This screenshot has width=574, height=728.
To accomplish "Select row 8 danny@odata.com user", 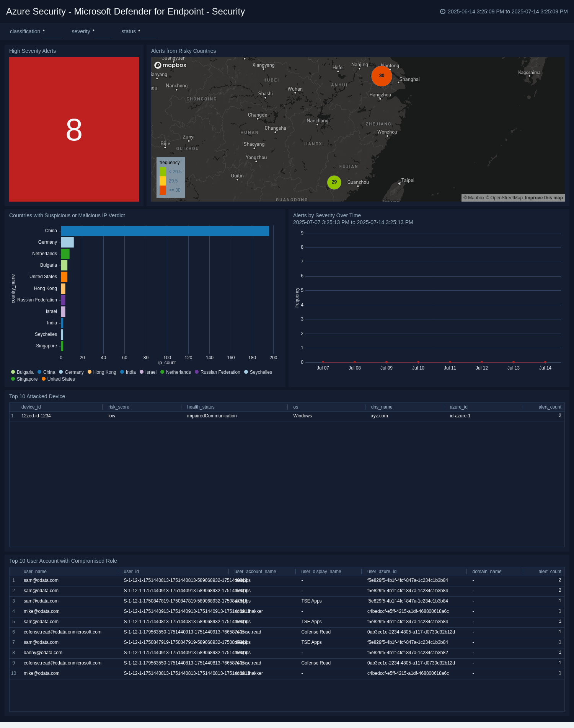I will coord(43,653).
